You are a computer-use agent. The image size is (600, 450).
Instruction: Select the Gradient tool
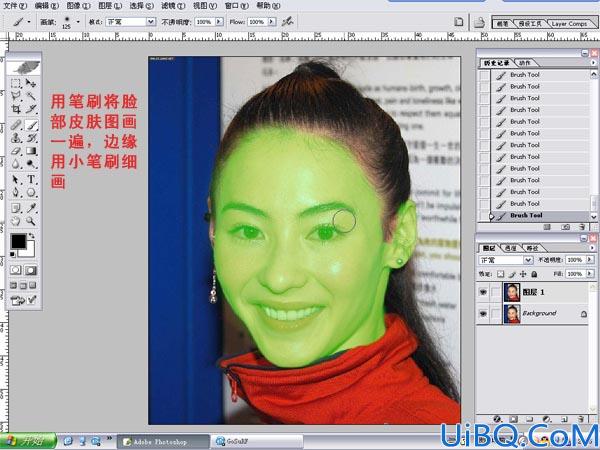[31, 151]
